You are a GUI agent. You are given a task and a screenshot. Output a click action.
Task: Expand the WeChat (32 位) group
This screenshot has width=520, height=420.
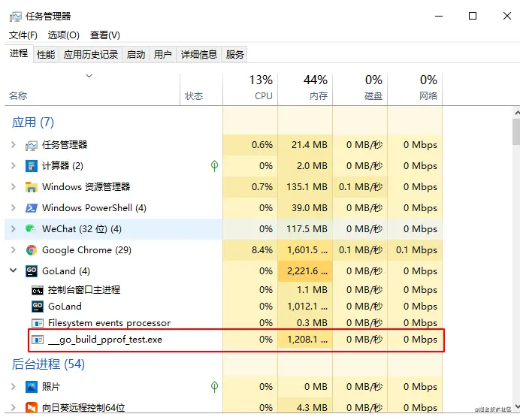pos(14,228)
